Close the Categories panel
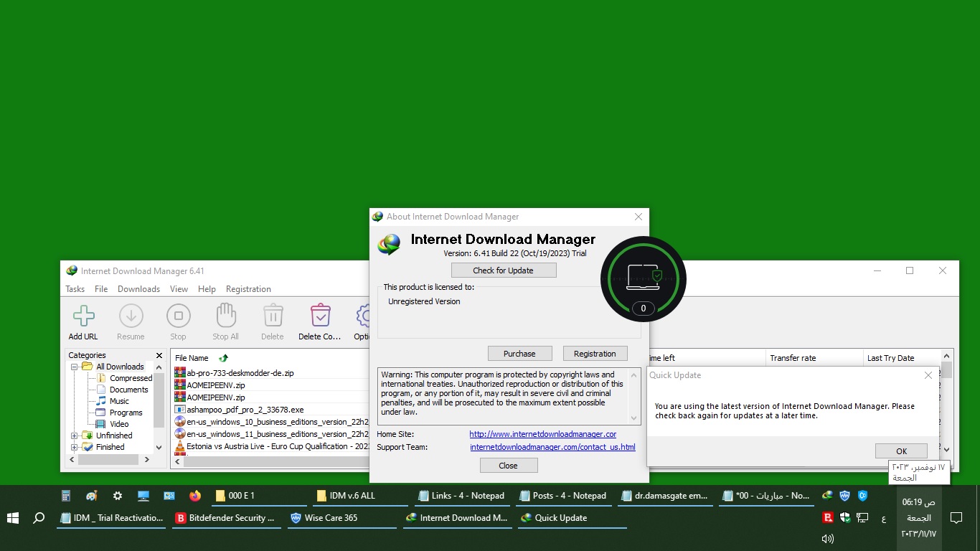 159,355
